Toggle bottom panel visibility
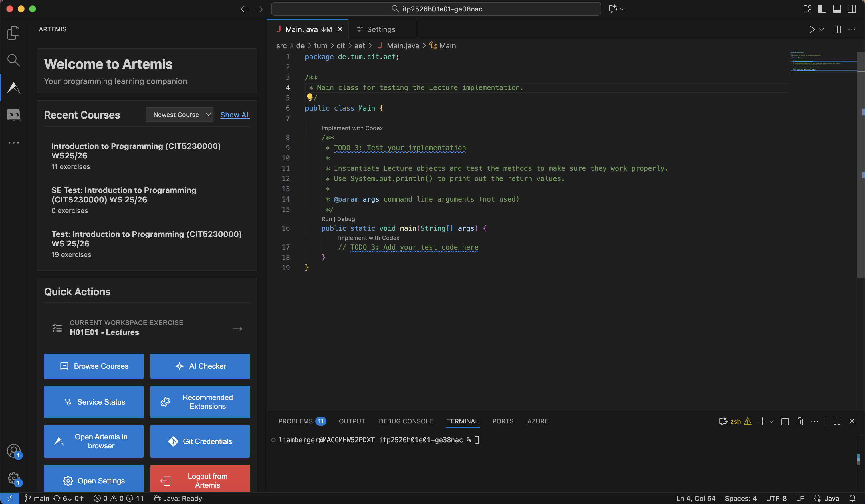 coord(837,9)
